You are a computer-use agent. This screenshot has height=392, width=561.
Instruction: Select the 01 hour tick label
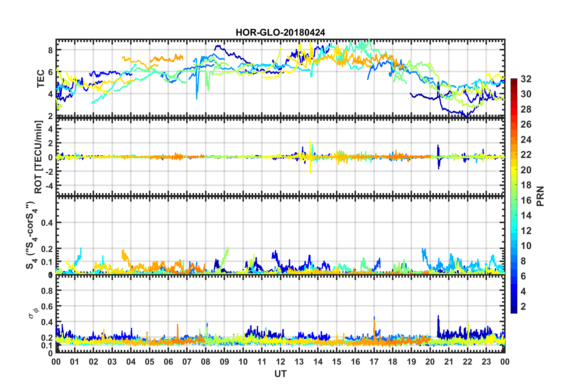(x=75, y=362)
